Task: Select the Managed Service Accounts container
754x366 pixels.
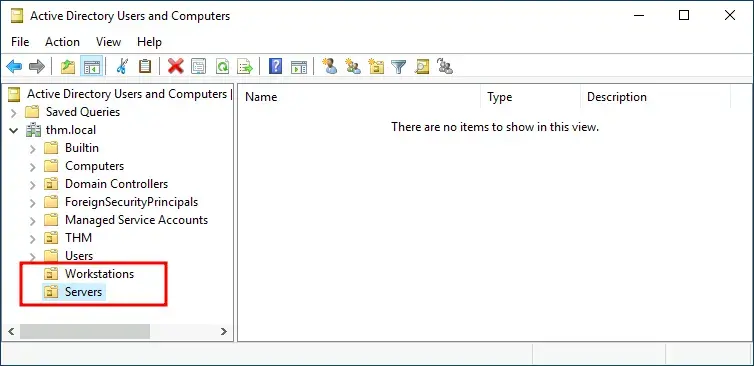Action: tap(136, 220)
